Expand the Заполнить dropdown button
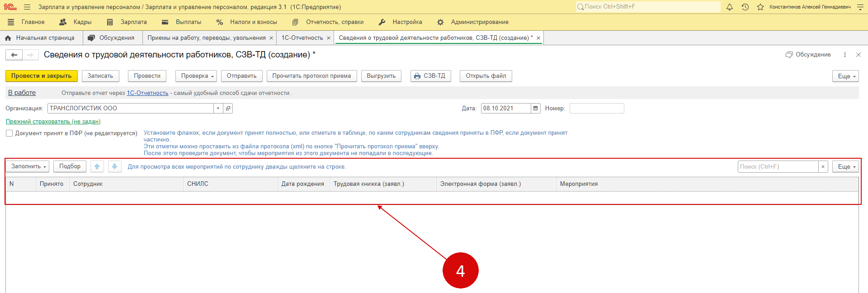Image resolution: width=868 pixels, height=293 pixels. tap(28, 166)
